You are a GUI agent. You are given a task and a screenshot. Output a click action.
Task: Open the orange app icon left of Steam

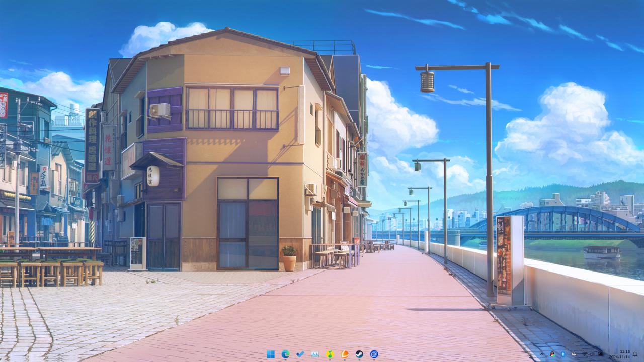click(345, 354)
